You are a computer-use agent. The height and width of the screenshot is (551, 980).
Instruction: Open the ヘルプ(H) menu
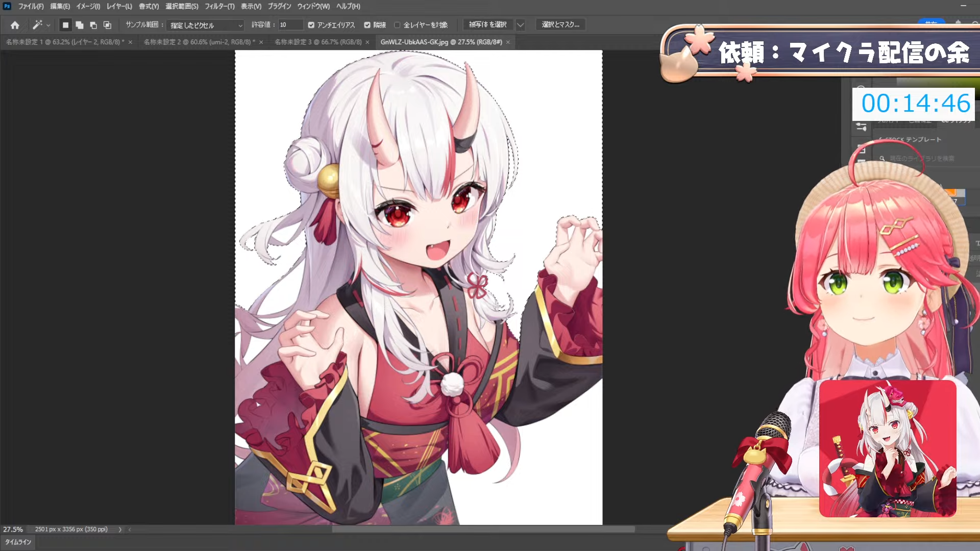[x=348, y=6]
